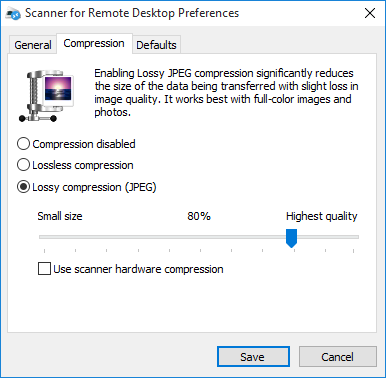Viewport: 386px width, 378px height.
Task: Close the Preferences window
Action: (370, 13)
